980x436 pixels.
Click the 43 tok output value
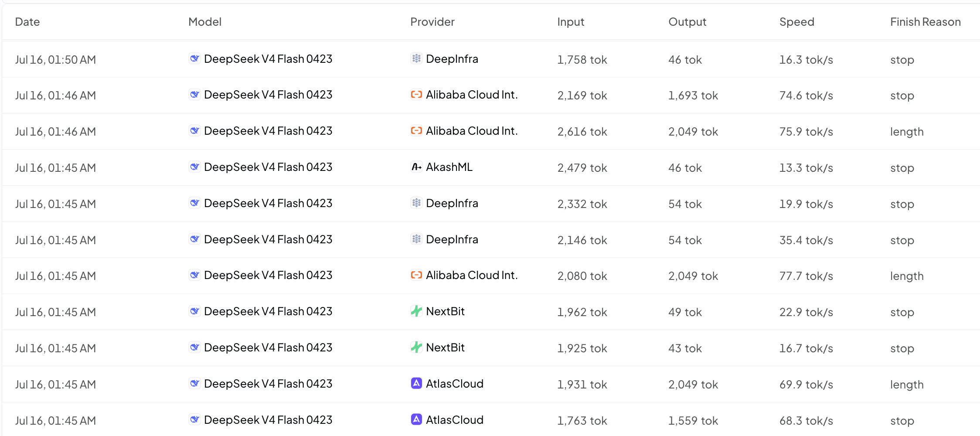pyautogui.click(x=685, y=348)
